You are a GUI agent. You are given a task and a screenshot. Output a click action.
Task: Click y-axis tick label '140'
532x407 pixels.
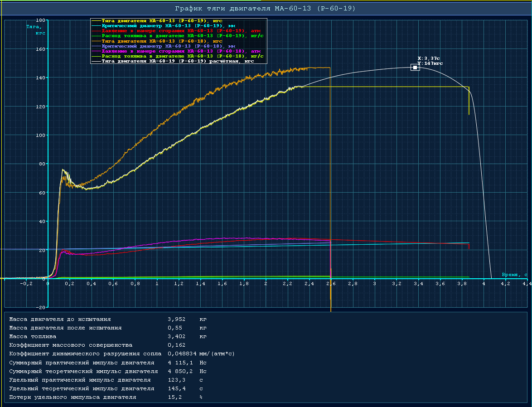click(40, 78)
